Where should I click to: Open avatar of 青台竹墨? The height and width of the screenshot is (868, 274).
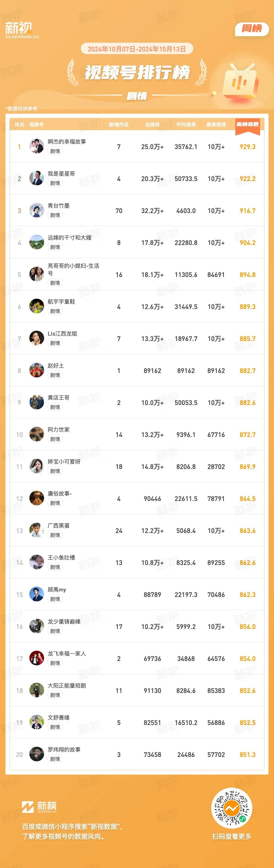point(36,210)
